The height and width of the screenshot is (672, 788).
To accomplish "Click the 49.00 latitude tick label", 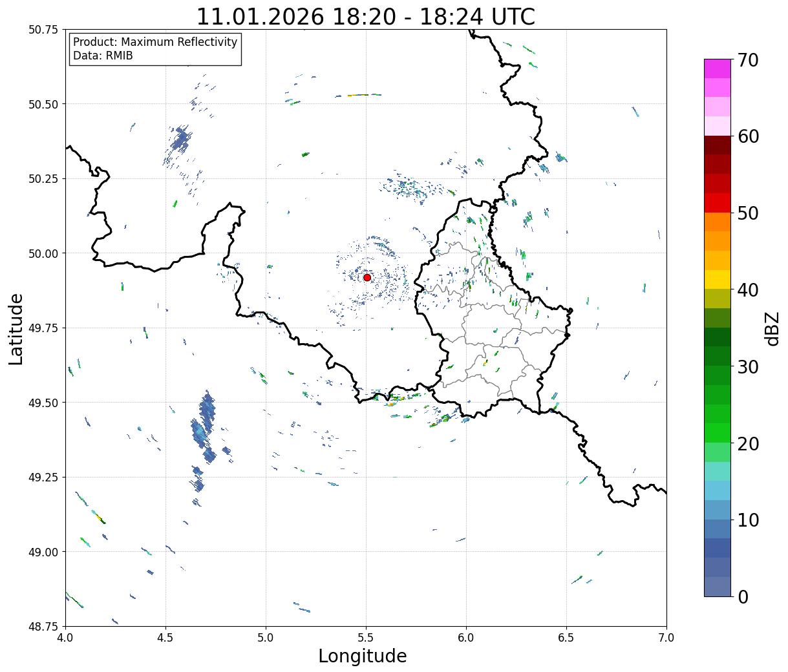I will click(x=43, y=552).
